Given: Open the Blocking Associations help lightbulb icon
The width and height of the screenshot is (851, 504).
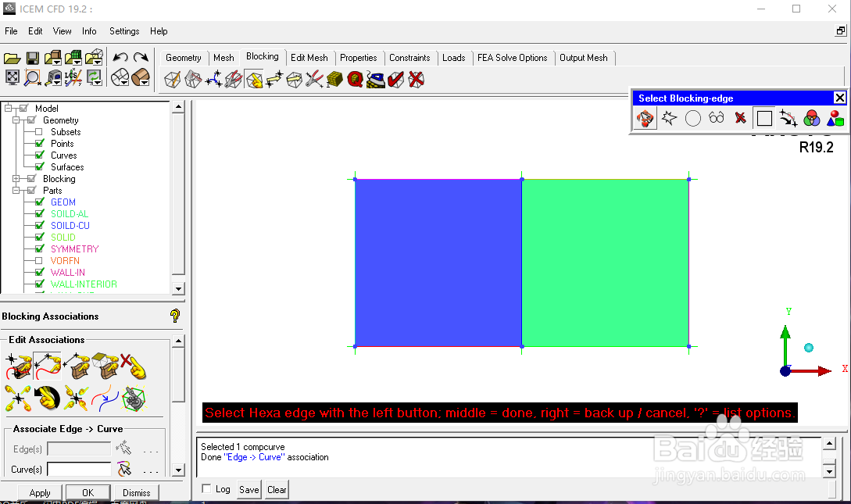Looking at the screenshot, I should [x=175, y=316].
